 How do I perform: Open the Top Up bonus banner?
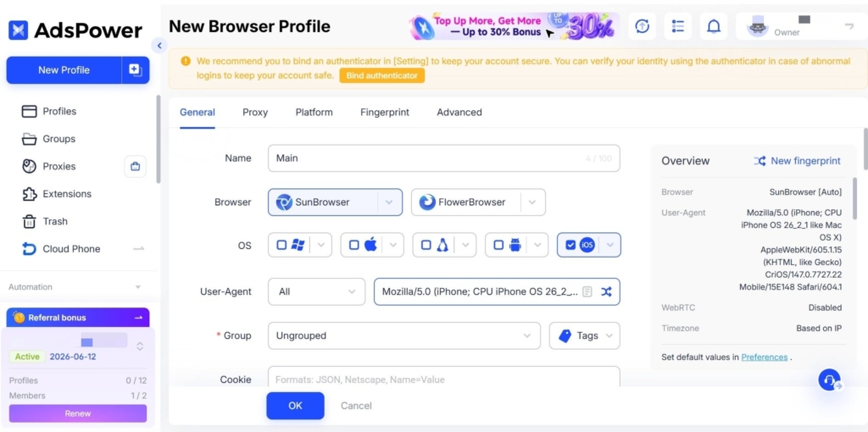tap(514, 26)
